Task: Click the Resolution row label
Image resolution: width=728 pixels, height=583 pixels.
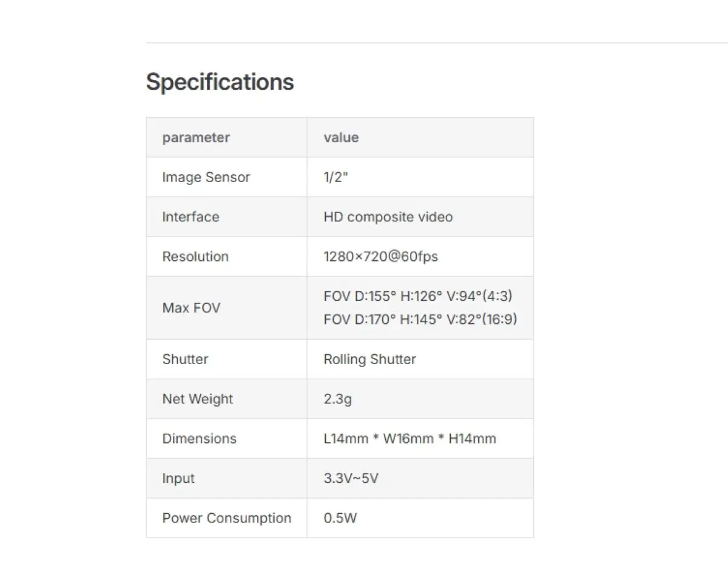Action: 195,257
